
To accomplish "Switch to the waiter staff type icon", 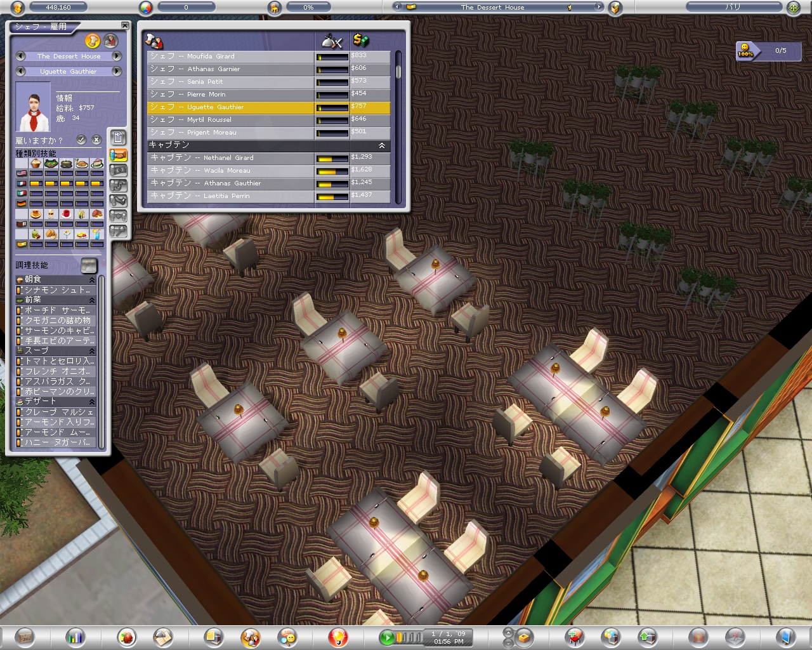I will [111, 41].
